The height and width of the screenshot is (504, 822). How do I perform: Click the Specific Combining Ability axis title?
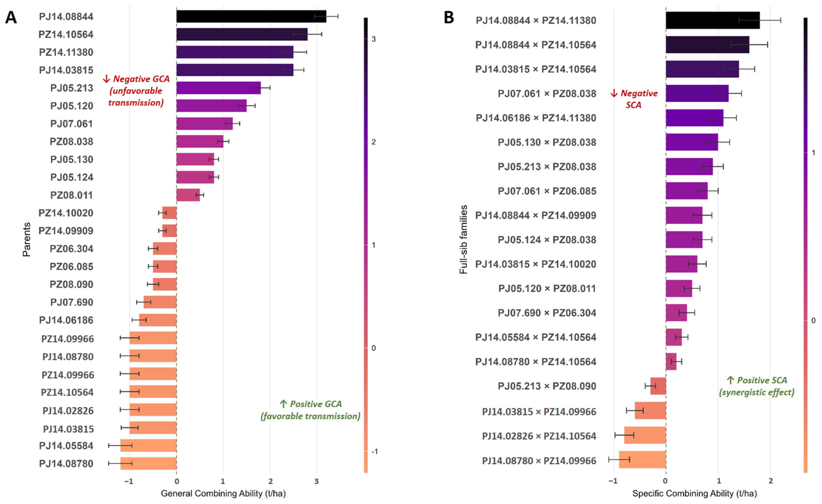(x=695, y=493)
